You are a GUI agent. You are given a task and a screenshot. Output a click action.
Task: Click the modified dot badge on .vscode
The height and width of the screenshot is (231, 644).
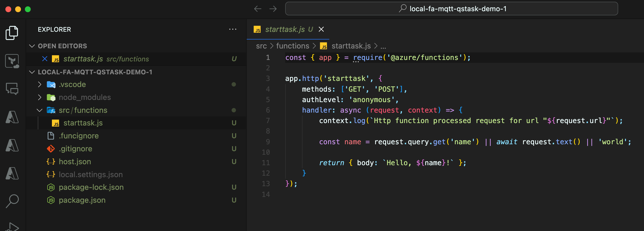234,85
